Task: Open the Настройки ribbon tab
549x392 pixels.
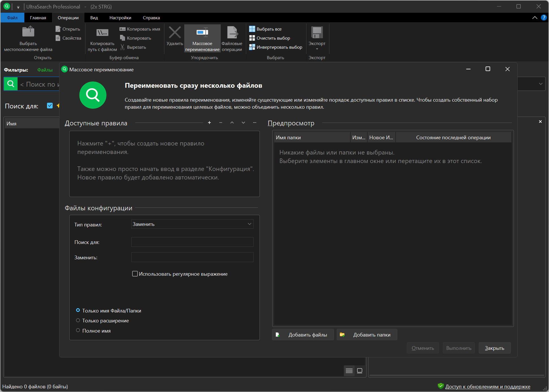Action: coord(120,18)
